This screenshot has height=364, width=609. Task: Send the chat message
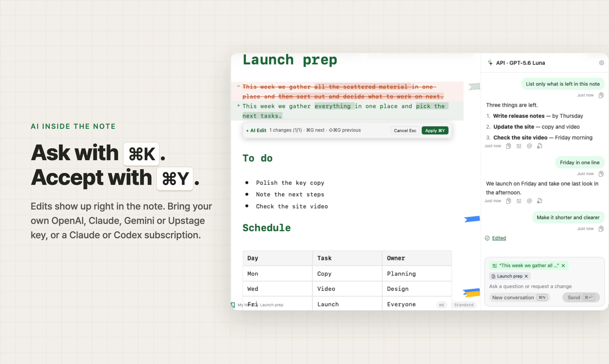[x=581, y=297]
